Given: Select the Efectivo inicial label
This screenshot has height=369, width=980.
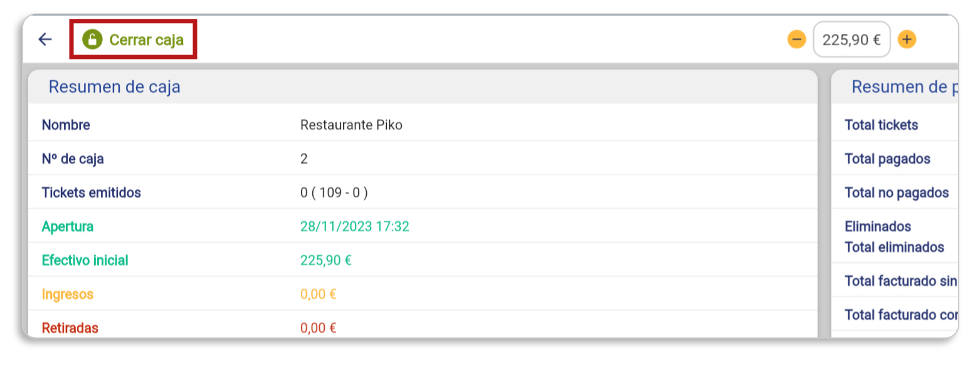Looking at the screenshot, I should pyautogui.click(x=85, y=260).
